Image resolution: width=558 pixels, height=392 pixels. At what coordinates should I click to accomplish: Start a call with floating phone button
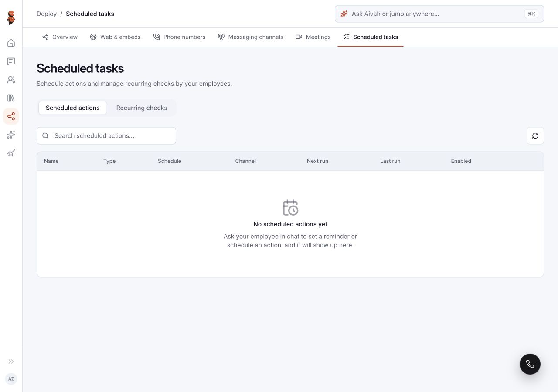pos(530,364)
